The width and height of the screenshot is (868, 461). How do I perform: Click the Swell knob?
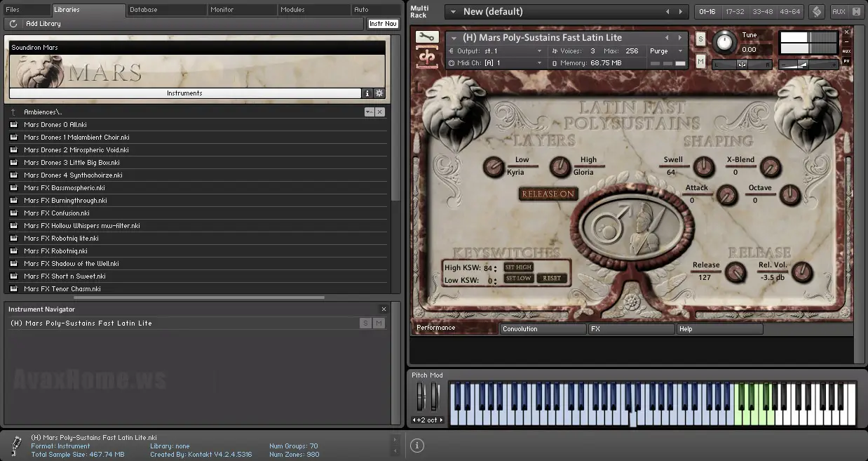click(703, 167)
